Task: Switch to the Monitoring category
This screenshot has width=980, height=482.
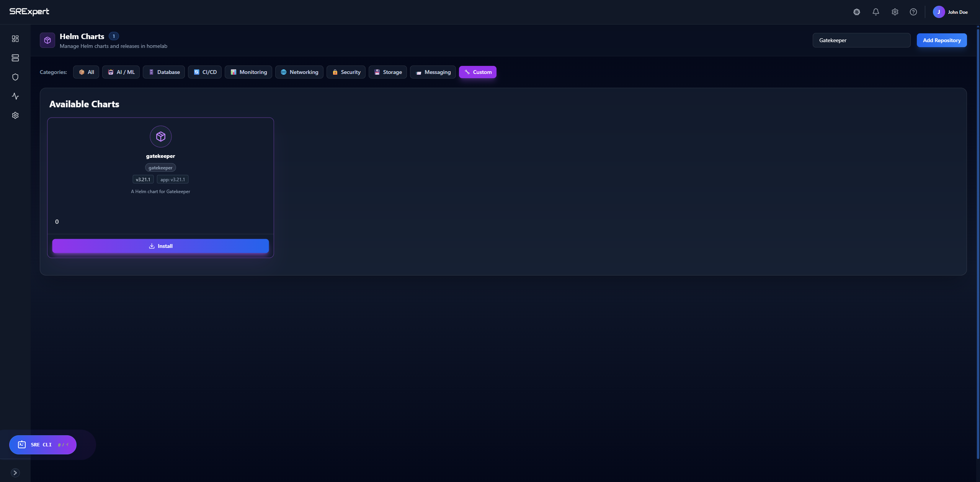Action: click(248, 72)
